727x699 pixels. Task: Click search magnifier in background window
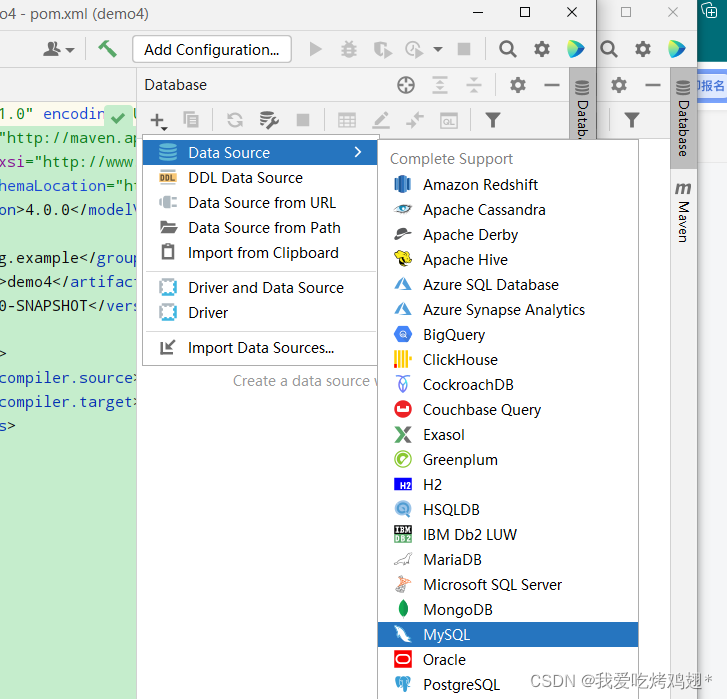click(x=609, y=49)
